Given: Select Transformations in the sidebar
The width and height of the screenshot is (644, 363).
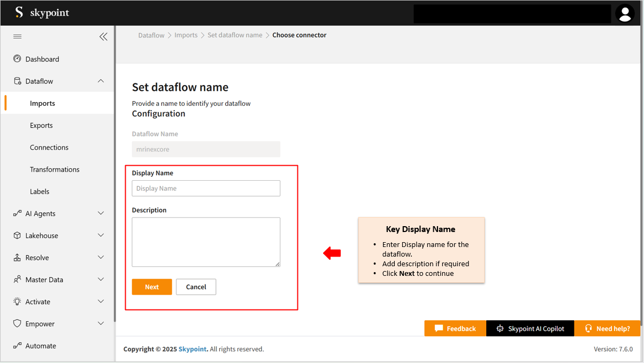Looking at the screenshot, I should (55, 169).
